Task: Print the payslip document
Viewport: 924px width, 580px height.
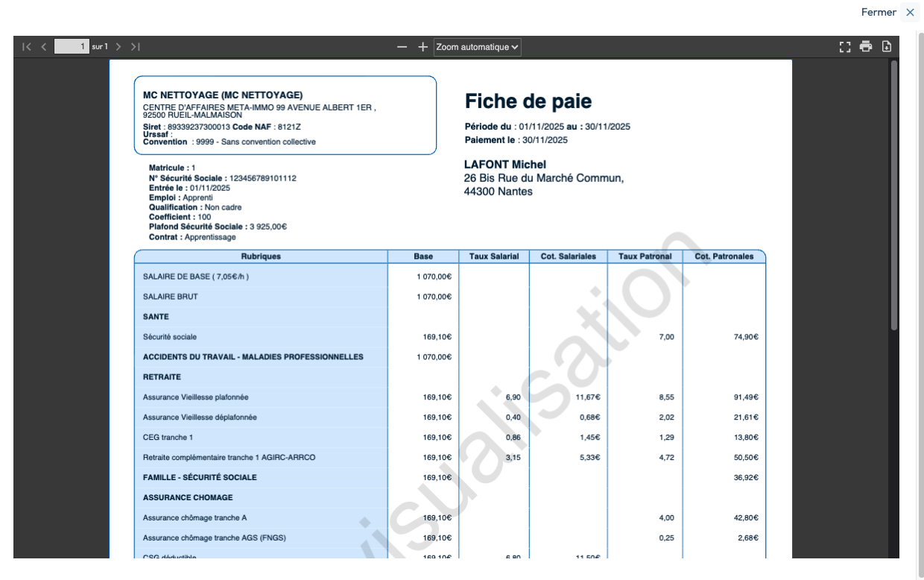Action: click(866, 46)
